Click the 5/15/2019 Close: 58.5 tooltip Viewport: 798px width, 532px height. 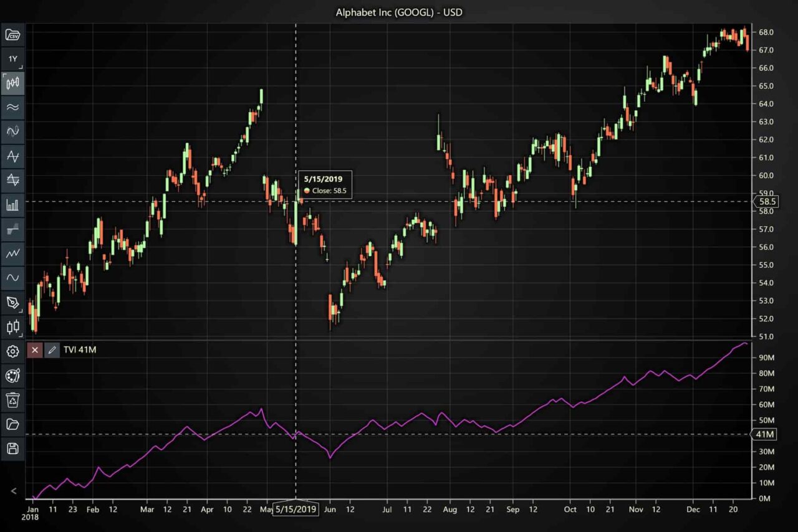click(325, 185)
